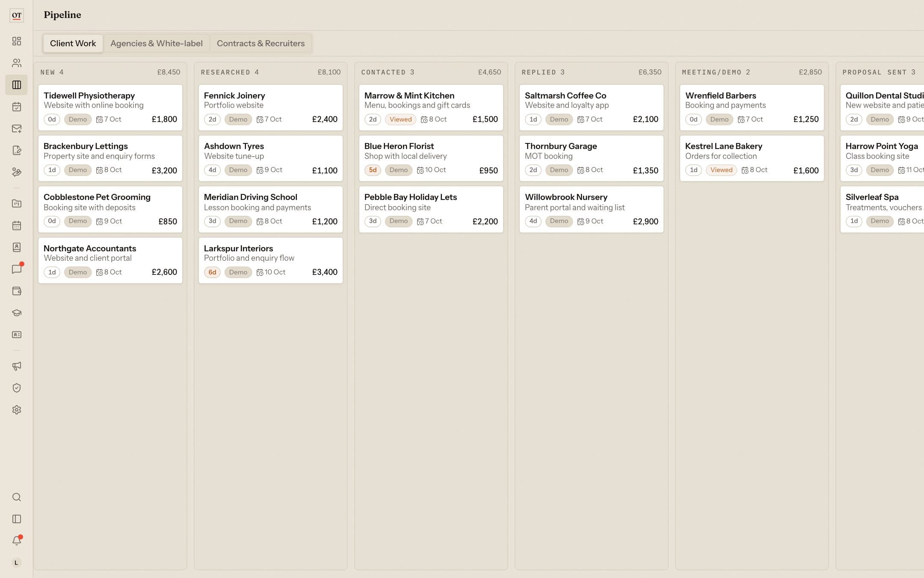The height and width of the screenshot is (578, 924).
Task: Open the people/contacts icon in sidebar
Action: (17, 63)
